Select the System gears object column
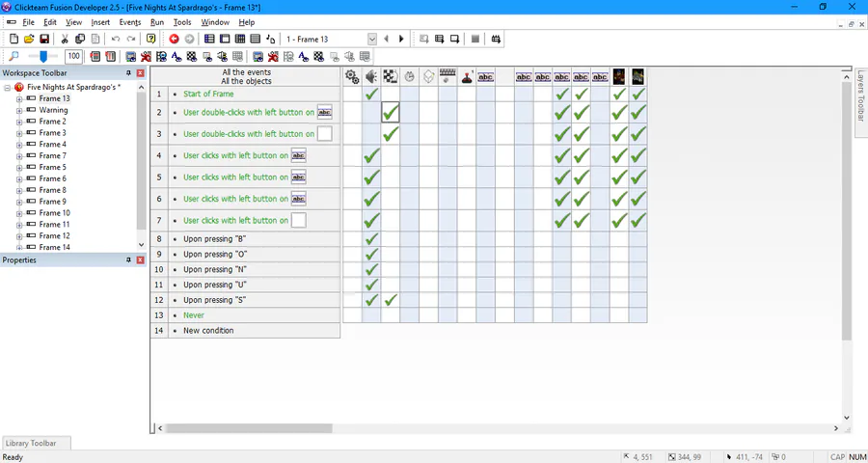Image resolution: width=868 pixels, height=463 pixels. click(352, 77)
